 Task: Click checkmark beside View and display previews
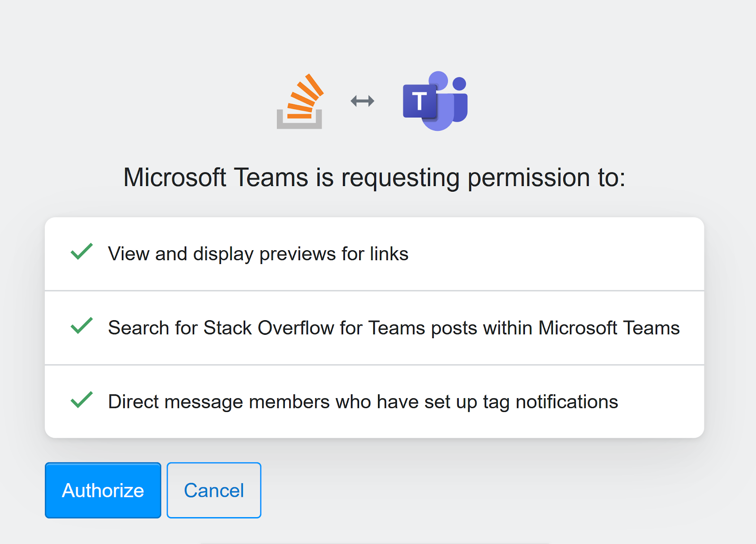pos(82,252)
